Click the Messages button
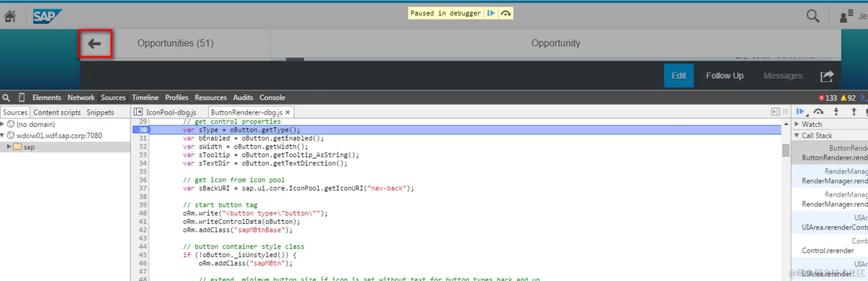The height and width of the screenshot is (281, 868). [x=783, y=76]
